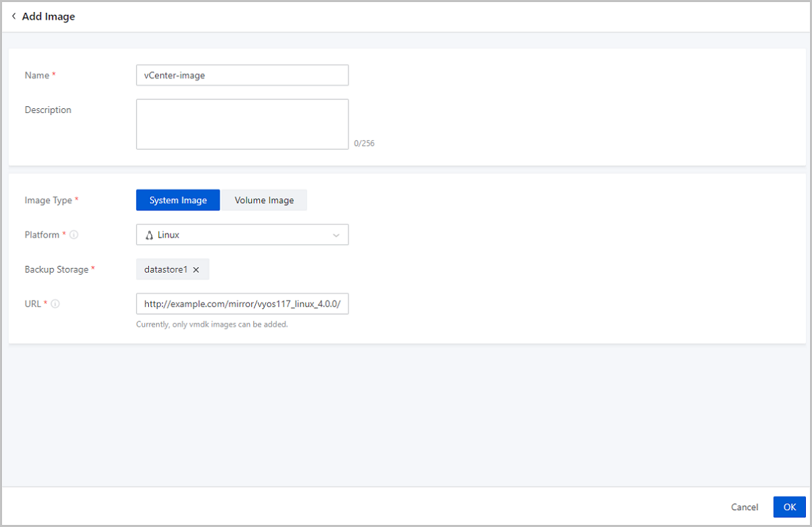Screen dimensions: 812x527
Task: Select the System Image type
Action: click(178, 200)
